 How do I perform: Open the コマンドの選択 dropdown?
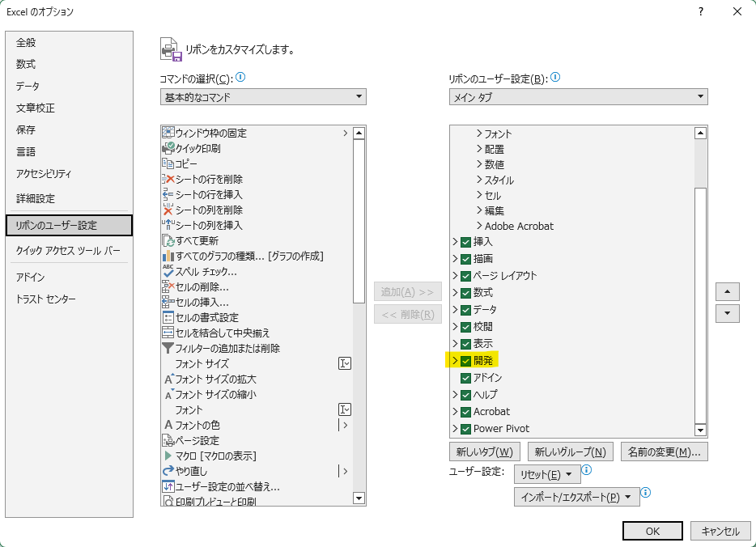click(x=263, y=97)
